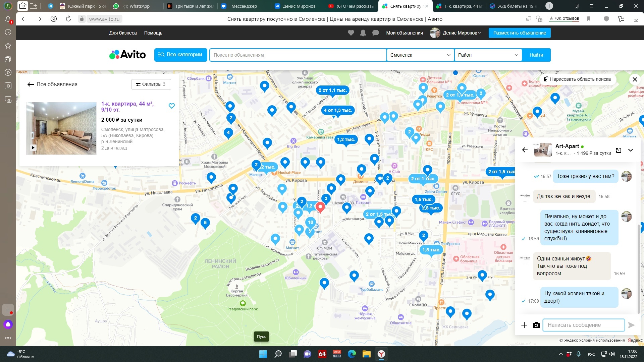Click the Найти search button
Image resolution: width=644 pixels, height=362 pixels.
coord(536,55)
